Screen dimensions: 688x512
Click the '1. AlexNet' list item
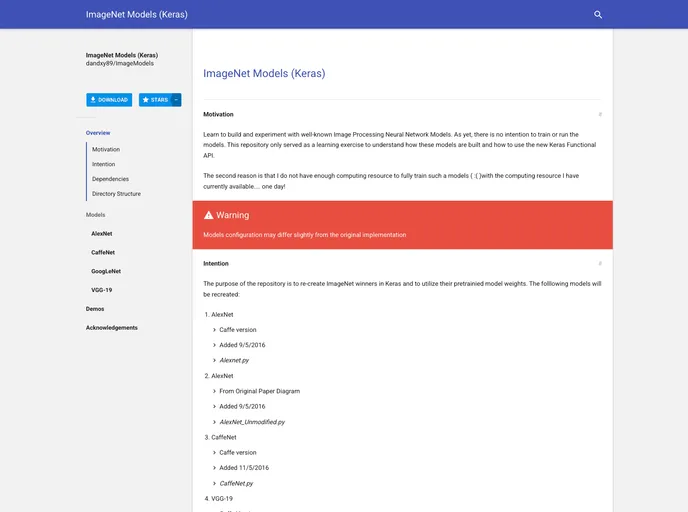click(x=219, y=315)
